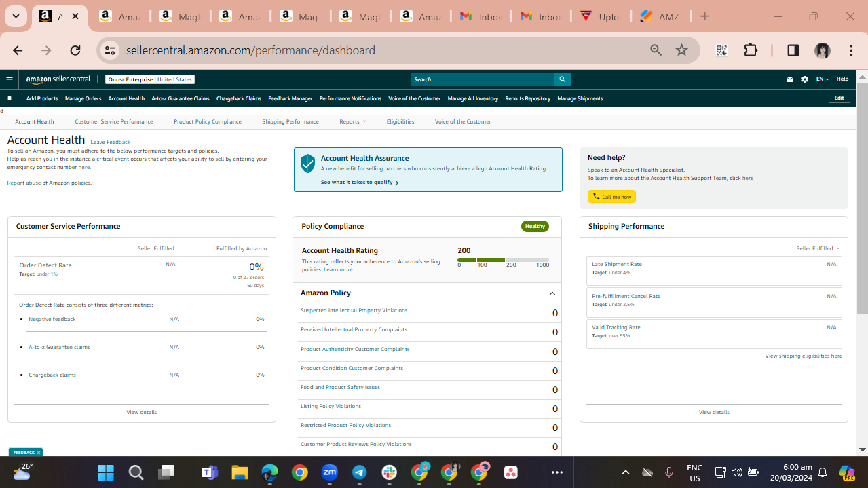Click Manage Orders in the favorites bar
868x488 pixels.
pos(83,98)
